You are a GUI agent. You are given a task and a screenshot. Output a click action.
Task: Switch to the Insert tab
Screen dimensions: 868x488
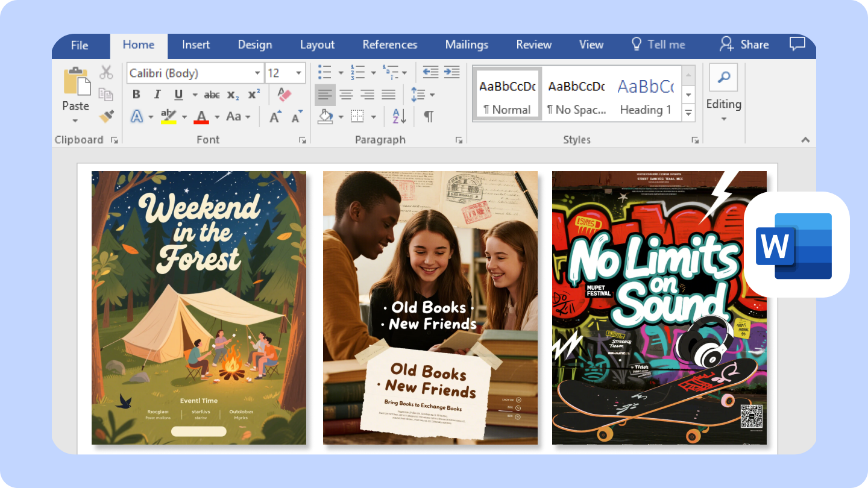pos(195,44)
